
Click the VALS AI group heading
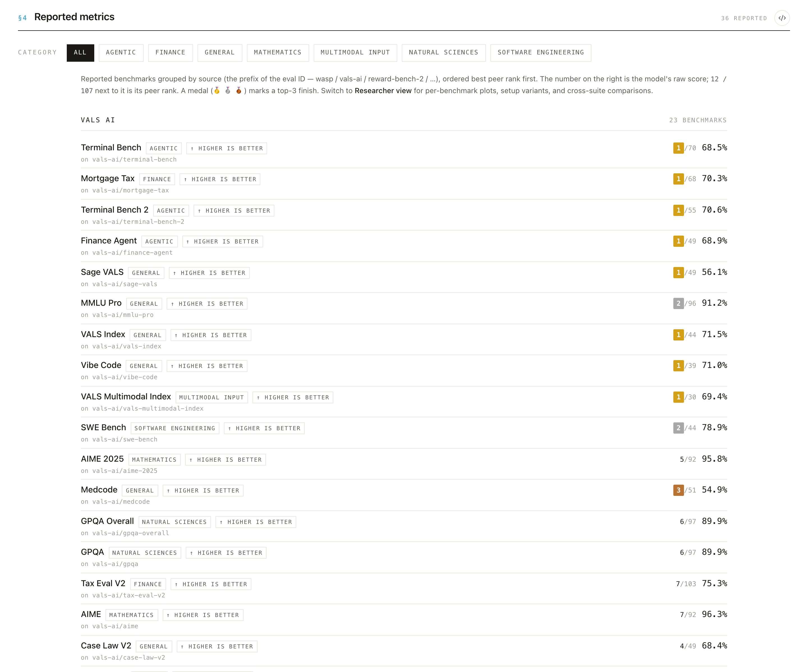point(98,120)
